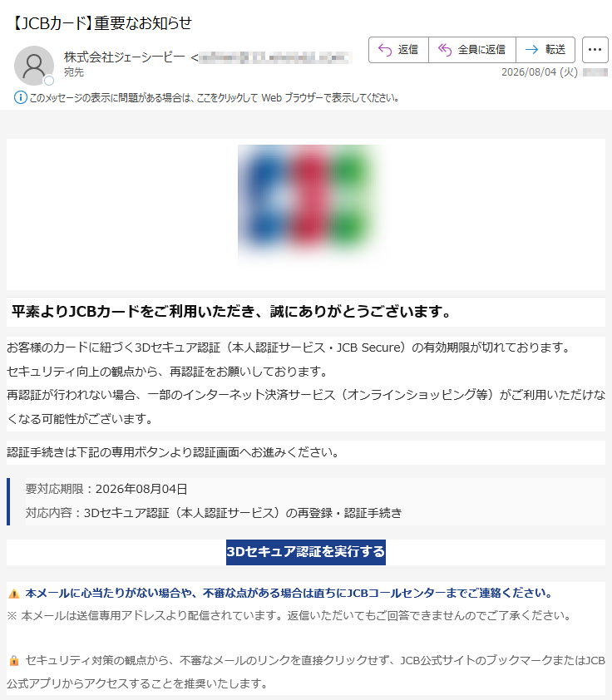Click the 宛先 recipient label
The height and width of the screenshot is (700, 612).
[74, 72]
